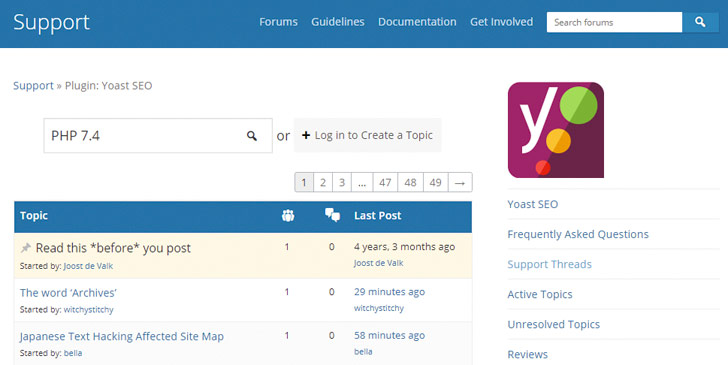Click the Support breadcrumb link
The image size is (728, 365).
click(x=33, y=85)
